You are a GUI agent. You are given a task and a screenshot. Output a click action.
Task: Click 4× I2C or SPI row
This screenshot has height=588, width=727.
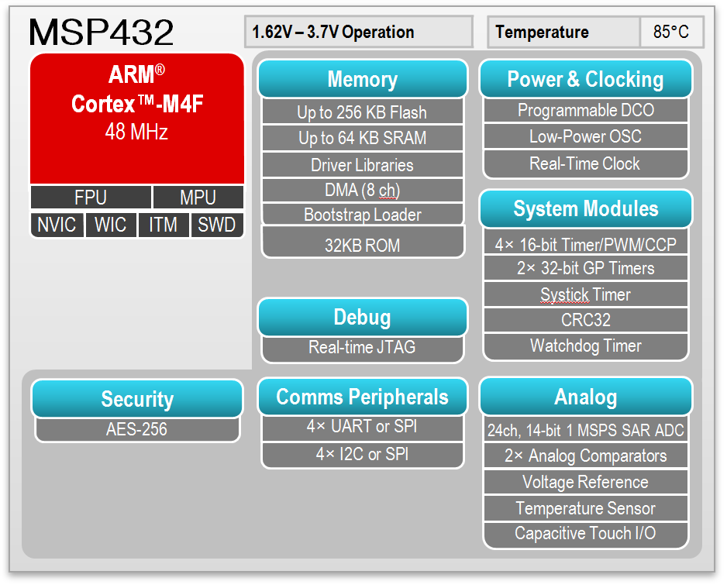coord(363,455)
